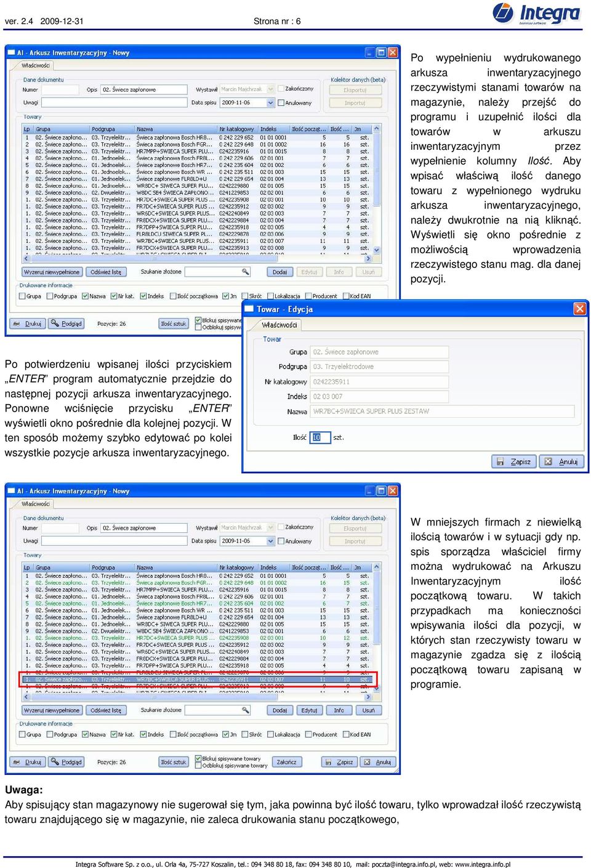Check Zakończony checkbox in lower window

click(x=281, y=527)
